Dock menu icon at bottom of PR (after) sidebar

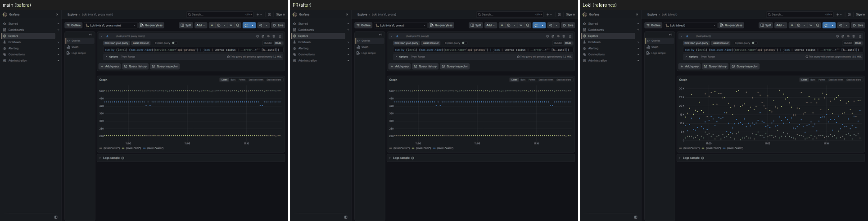pos(346,217)
